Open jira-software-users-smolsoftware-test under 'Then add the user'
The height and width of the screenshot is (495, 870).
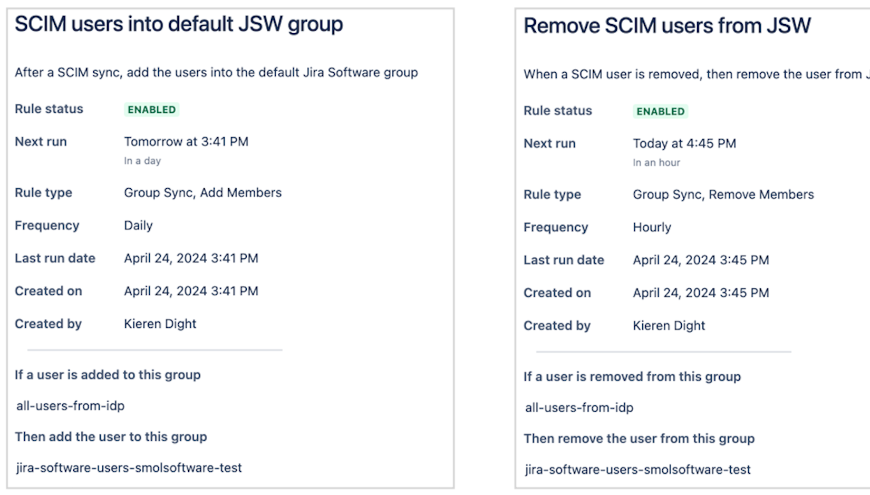point(129,467)
